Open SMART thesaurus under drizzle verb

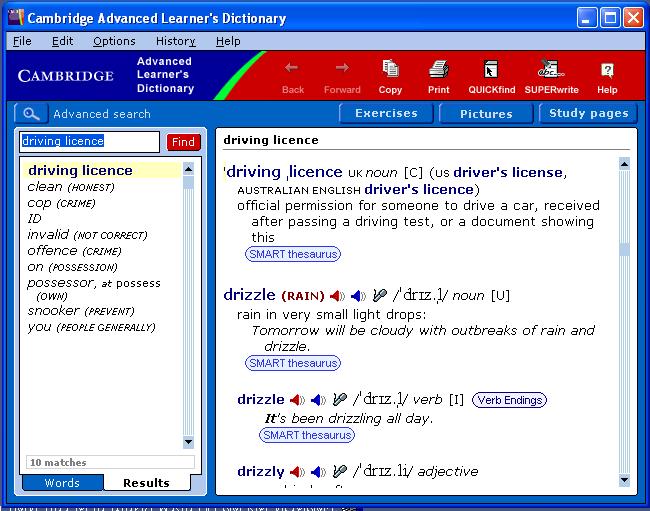(x=307, y=435)
